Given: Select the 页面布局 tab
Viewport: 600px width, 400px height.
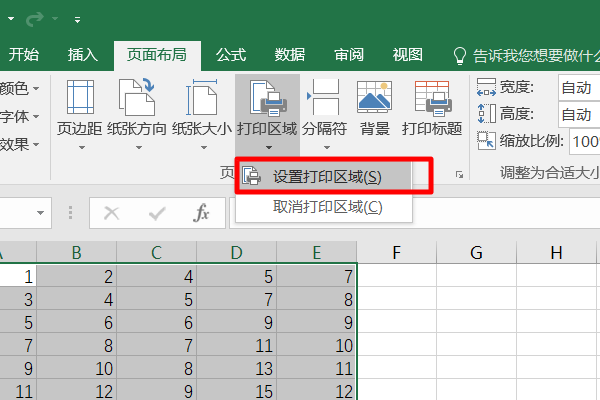Looking at the screenshot, I should click(x=157, y=55).
